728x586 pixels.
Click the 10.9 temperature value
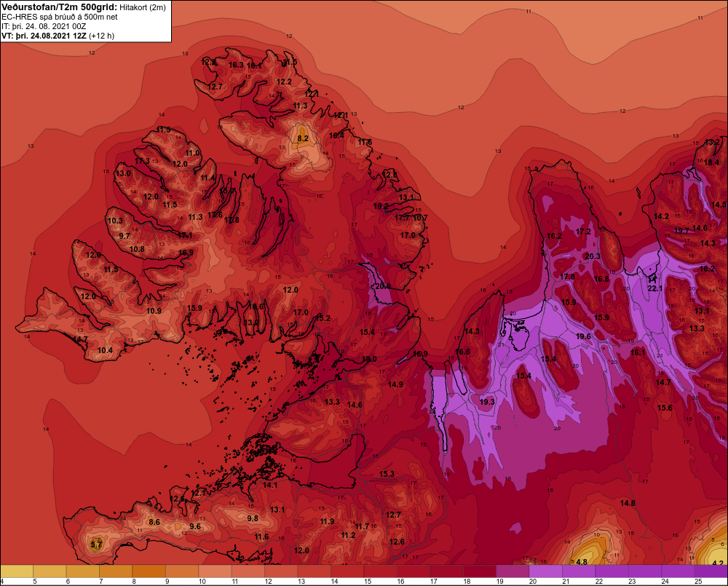154,311
